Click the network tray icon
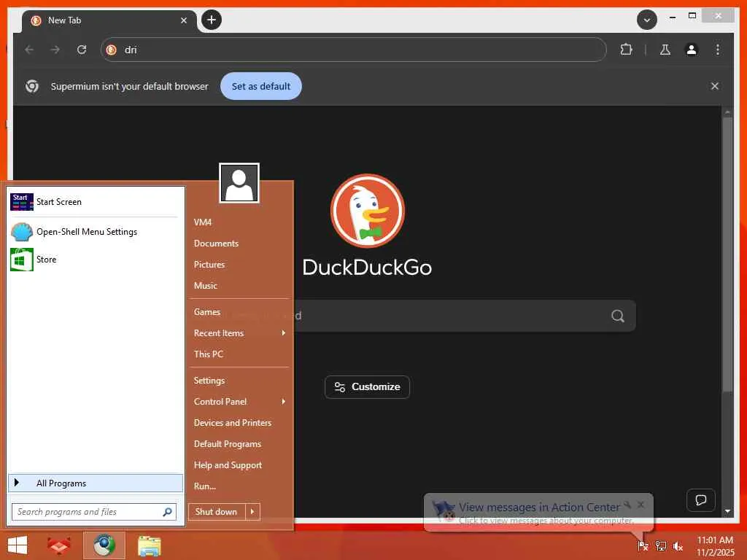Viewport: 747px width, 560px height. point(660,545)
